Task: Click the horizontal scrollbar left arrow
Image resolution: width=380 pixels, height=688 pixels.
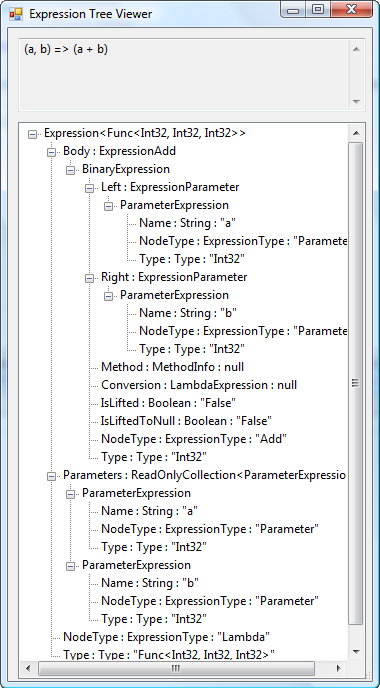Action: [x=29, y=668]
